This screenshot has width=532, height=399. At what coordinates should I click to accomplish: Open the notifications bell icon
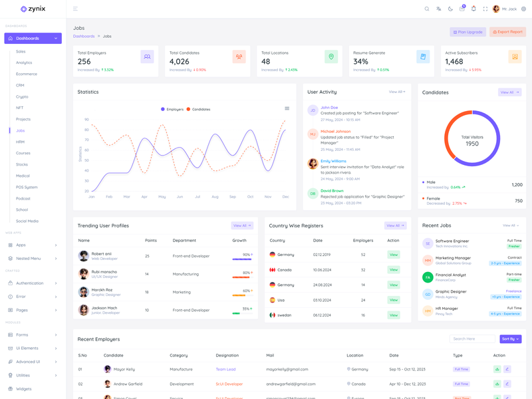[x=473, y=9]
